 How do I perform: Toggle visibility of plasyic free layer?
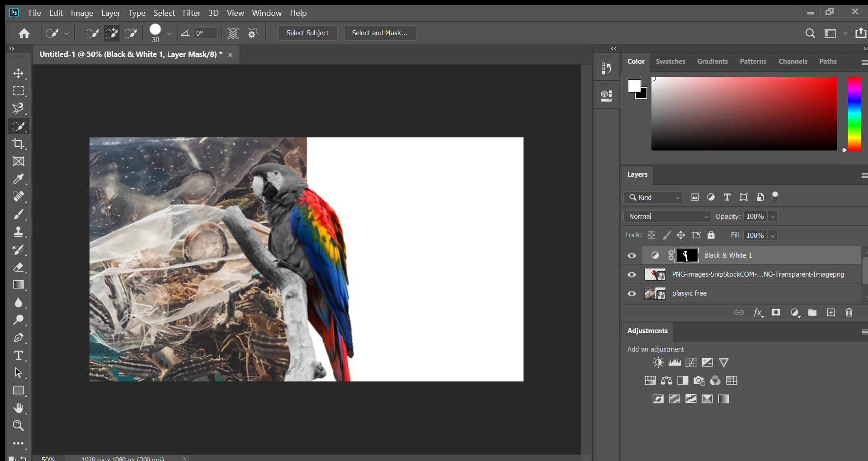[632, 293]
